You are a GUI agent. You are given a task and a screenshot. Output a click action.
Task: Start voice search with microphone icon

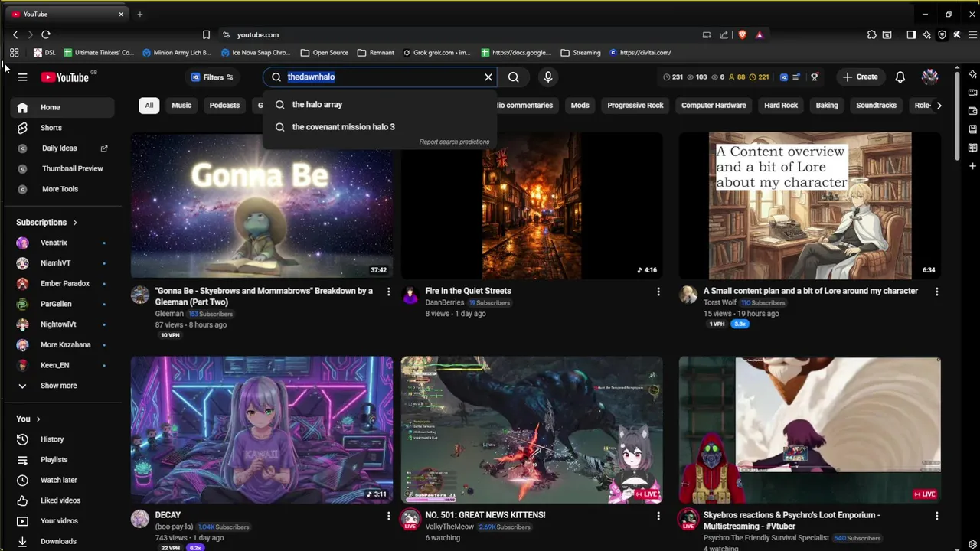pyautogui.click(x=547, y=77)
